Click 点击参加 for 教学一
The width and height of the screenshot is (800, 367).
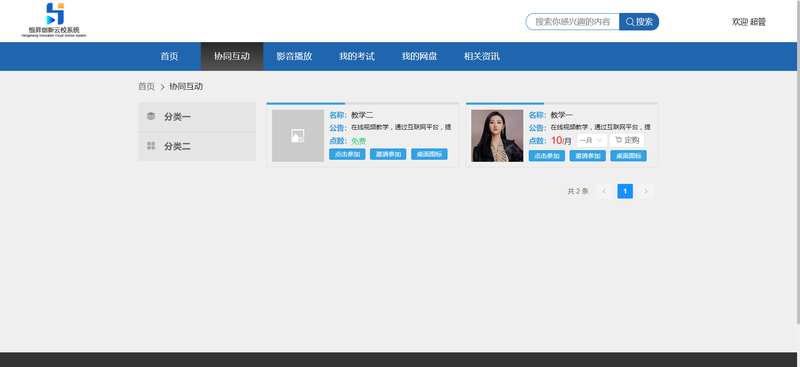(546, 156)
